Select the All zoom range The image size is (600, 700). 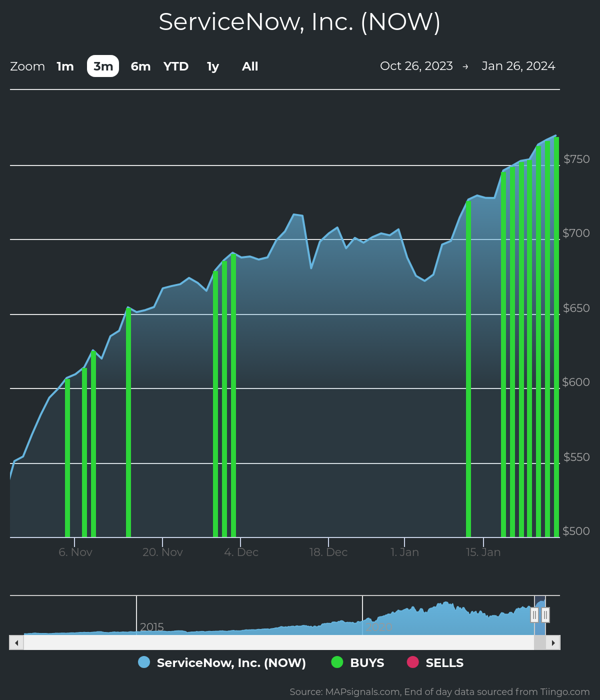[x=250, y=66]
